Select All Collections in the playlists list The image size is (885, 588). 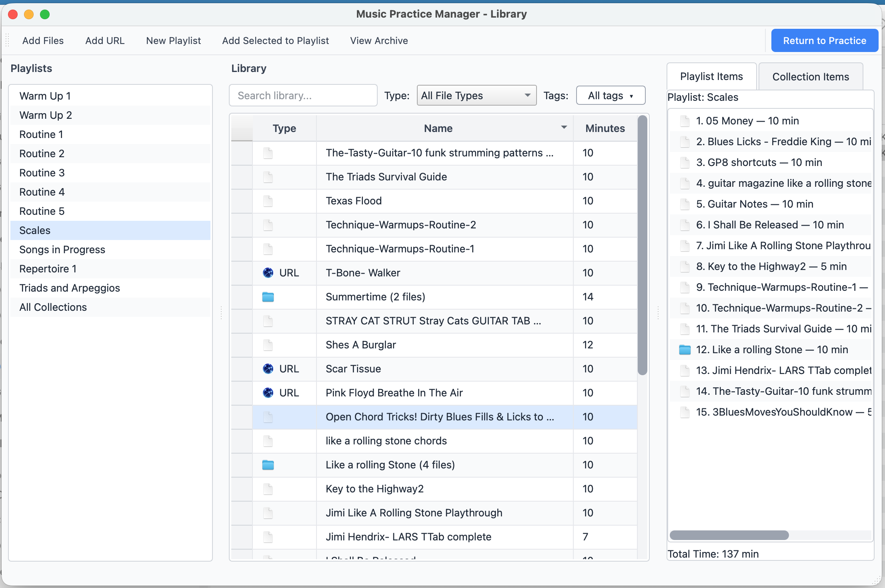110,307
